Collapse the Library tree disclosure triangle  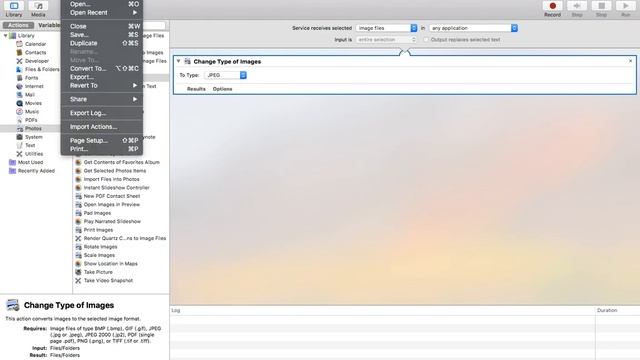(x=5, y=36)
